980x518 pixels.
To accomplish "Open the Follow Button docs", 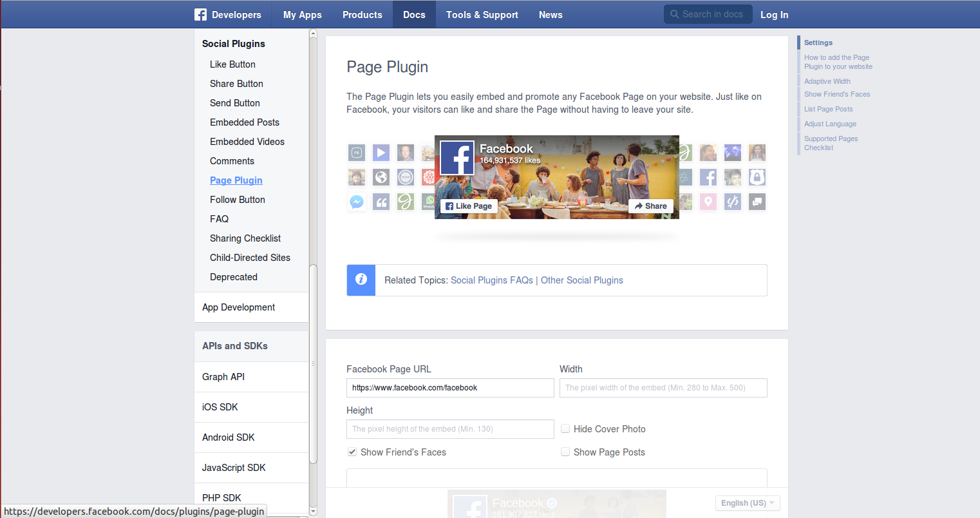I will tap(238, 200).
